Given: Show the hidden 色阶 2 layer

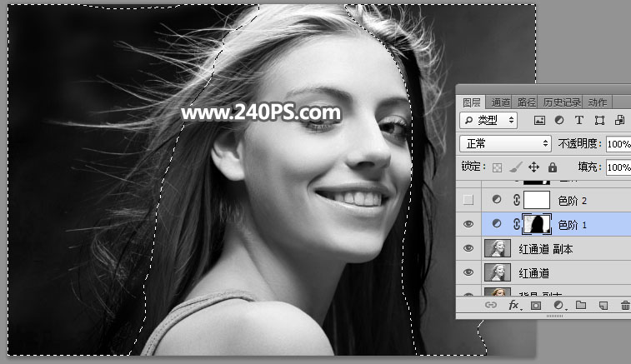Looking at the screenshot, I should click(468, 200).
